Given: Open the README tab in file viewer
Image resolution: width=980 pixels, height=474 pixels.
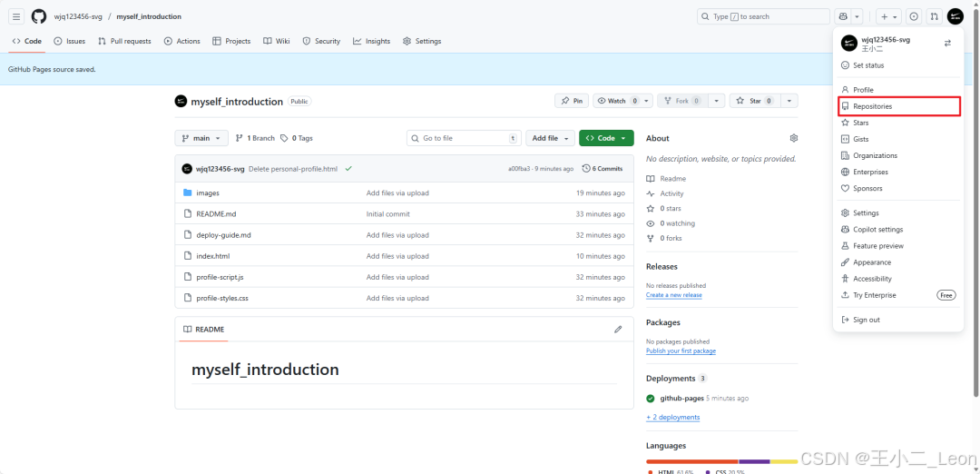Looking at the screenshot, I should tap(204, 329).
